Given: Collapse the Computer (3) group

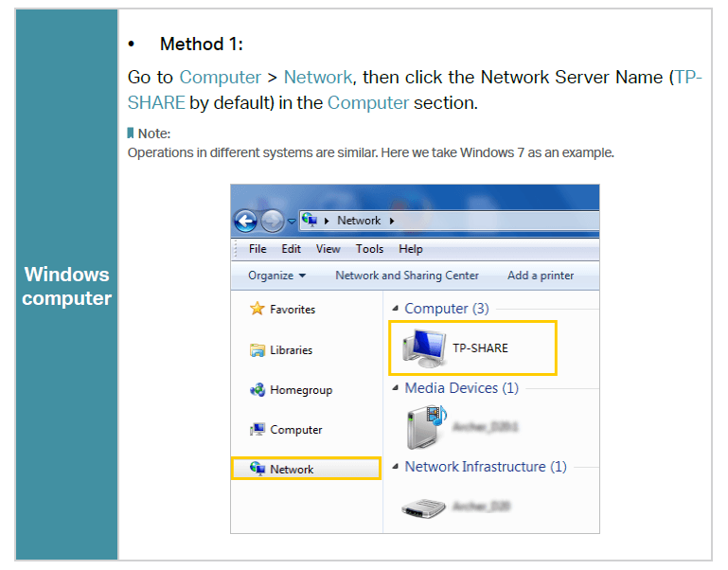Looking at the screenshot, I should point(396,310).
